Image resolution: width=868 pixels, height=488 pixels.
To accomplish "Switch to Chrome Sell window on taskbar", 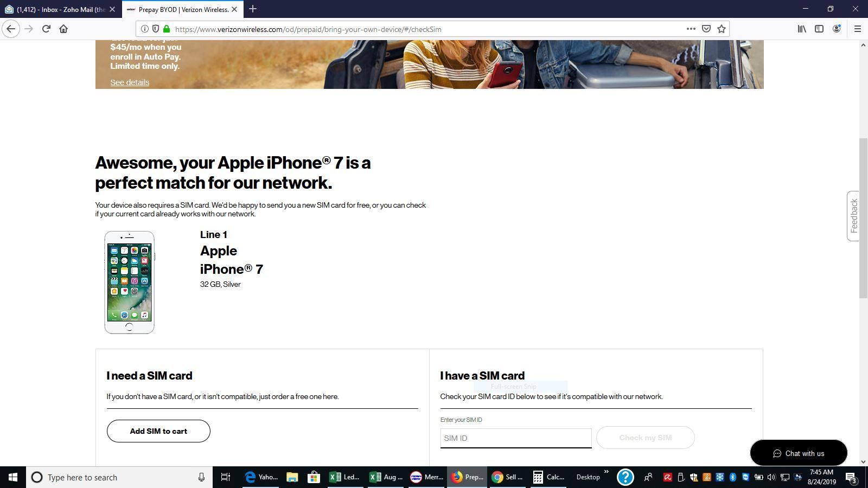I will point(507,477).
